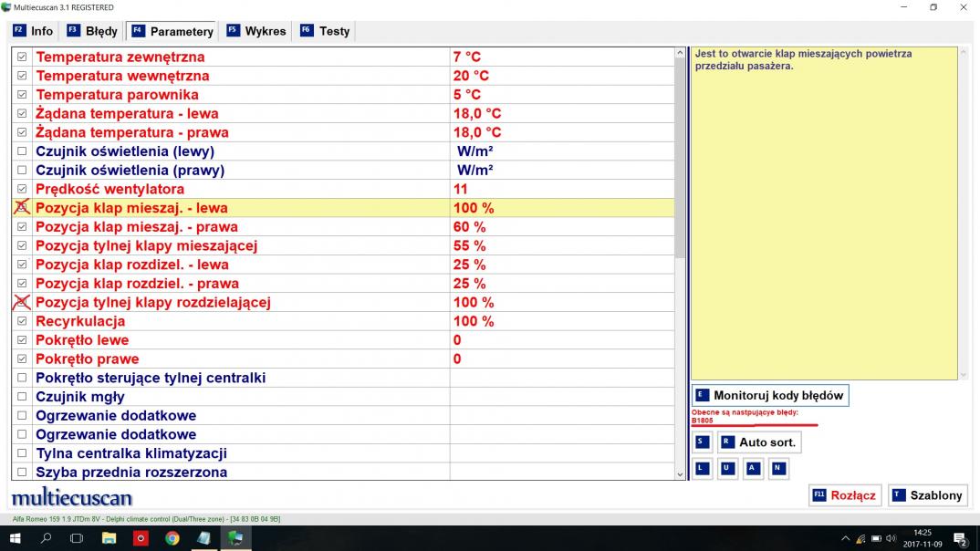Toggle Pozycja klap mieszaj. - lewa checkbox

(22, 208)
